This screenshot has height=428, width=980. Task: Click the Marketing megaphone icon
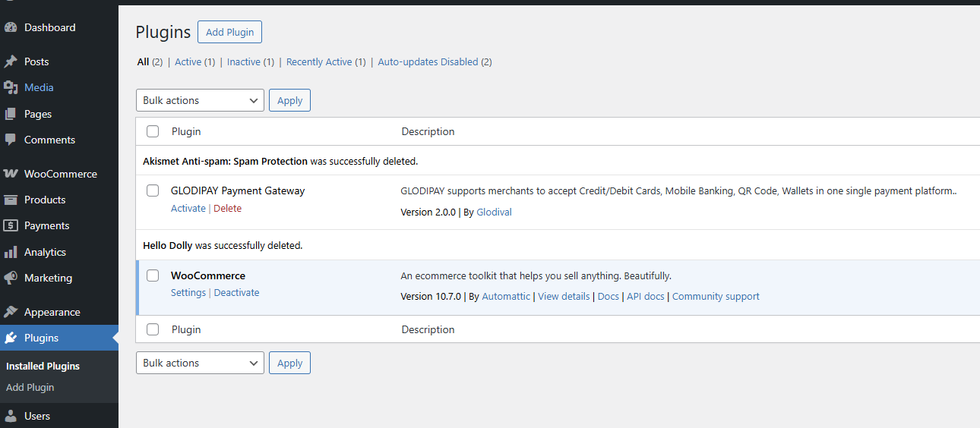pyautogui.click(x=11, y=278)
